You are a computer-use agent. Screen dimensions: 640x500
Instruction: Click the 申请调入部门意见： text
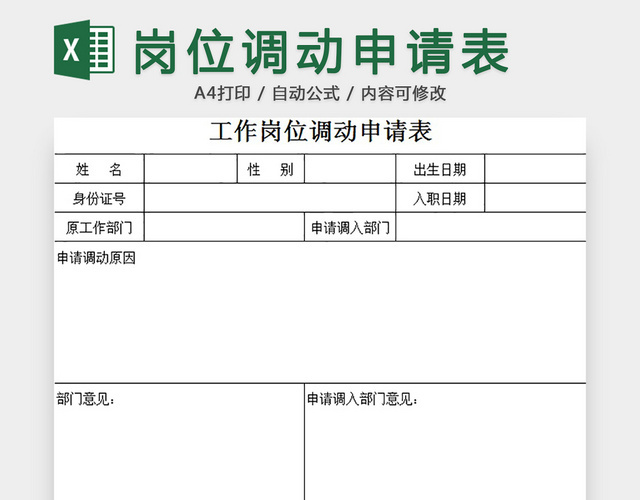362,399
